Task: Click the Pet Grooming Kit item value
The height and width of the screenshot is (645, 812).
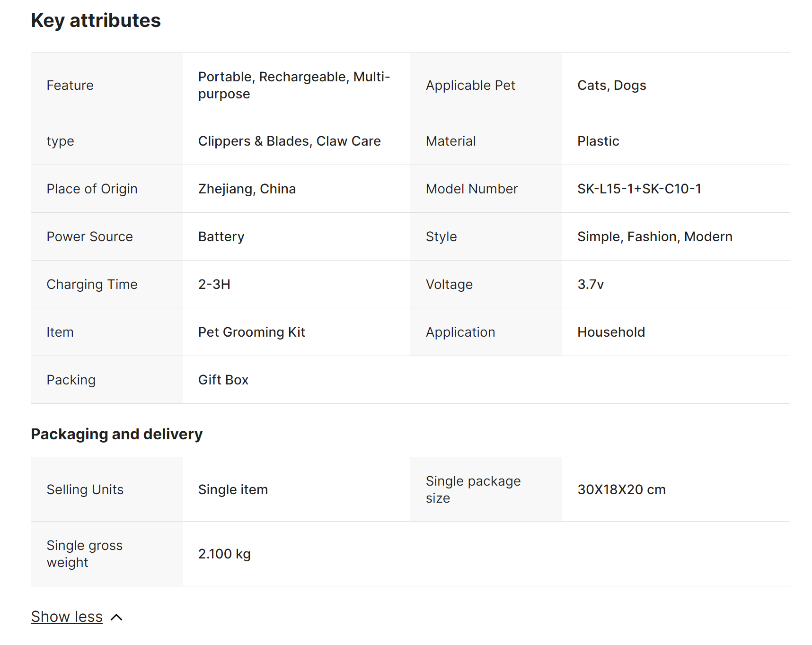Action: coord(251,332)
